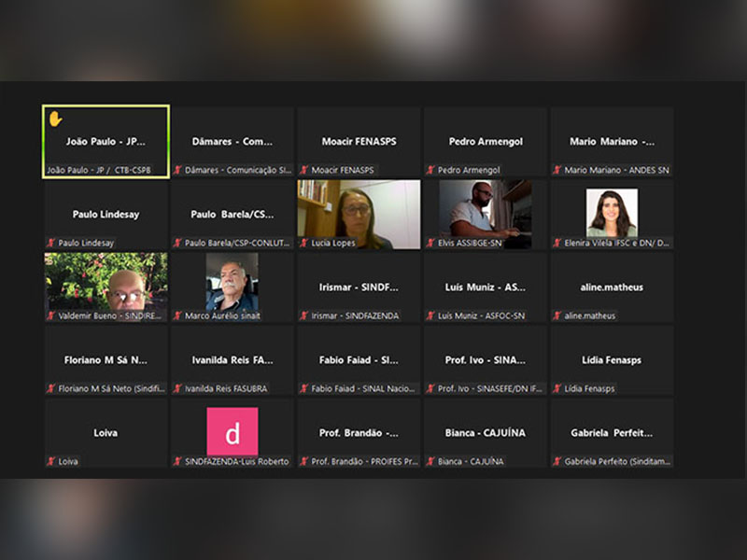This screenshot has width=747, height=560.
Task: Open Valdemir Bueno's video tile
Action: pyautogui.click(x=106, y=282)
